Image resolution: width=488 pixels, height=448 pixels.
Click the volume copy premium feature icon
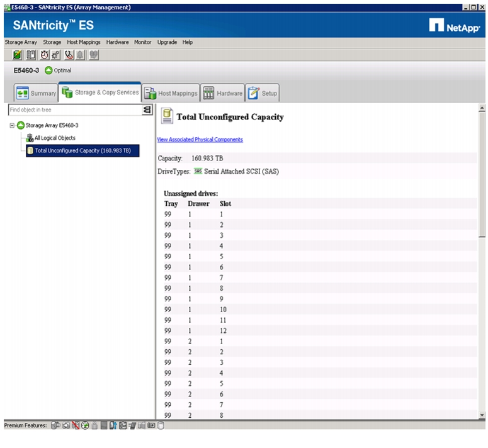tap(66, 425)
